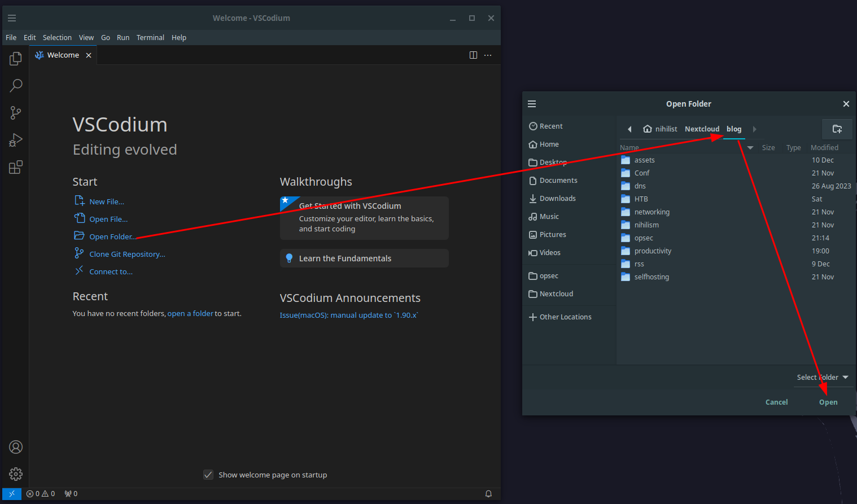Open notifications bell in status bar
This screenshot has height=504, width=857.
[x=488, y=493]
